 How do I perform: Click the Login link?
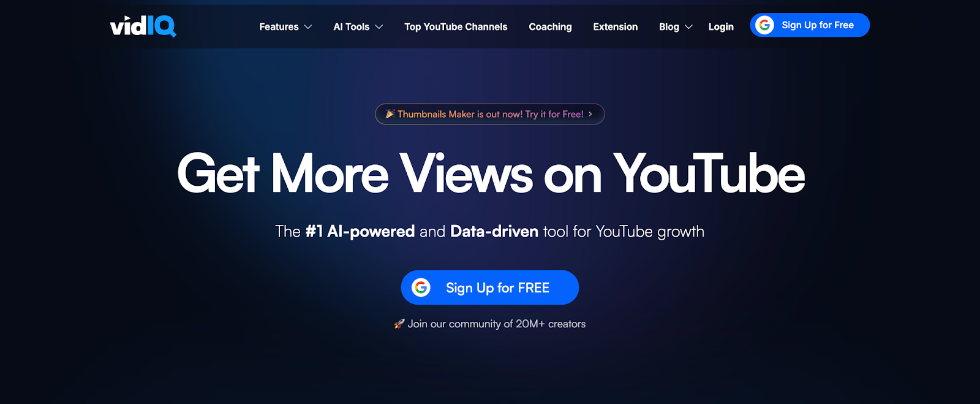(721, 27)
